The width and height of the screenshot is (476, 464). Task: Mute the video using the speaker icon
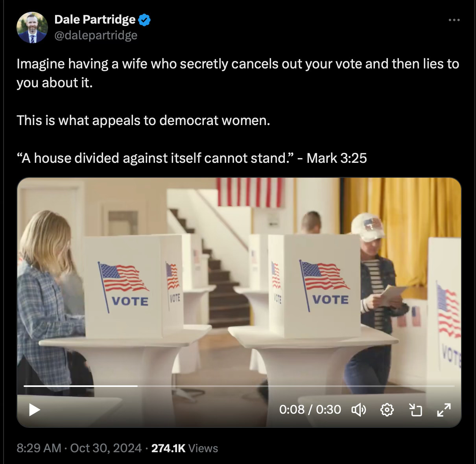pyautogui.click(x=358, y=410)
